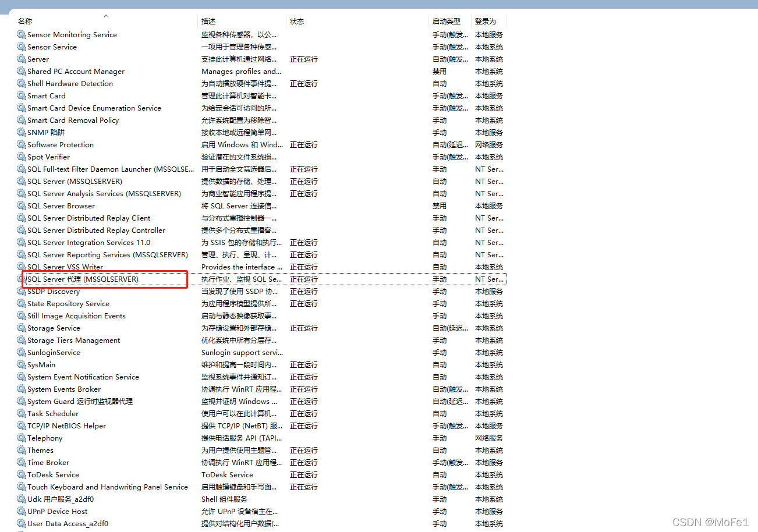Click 自动(延迟... startup type of Storage Service

click(450, 328)
